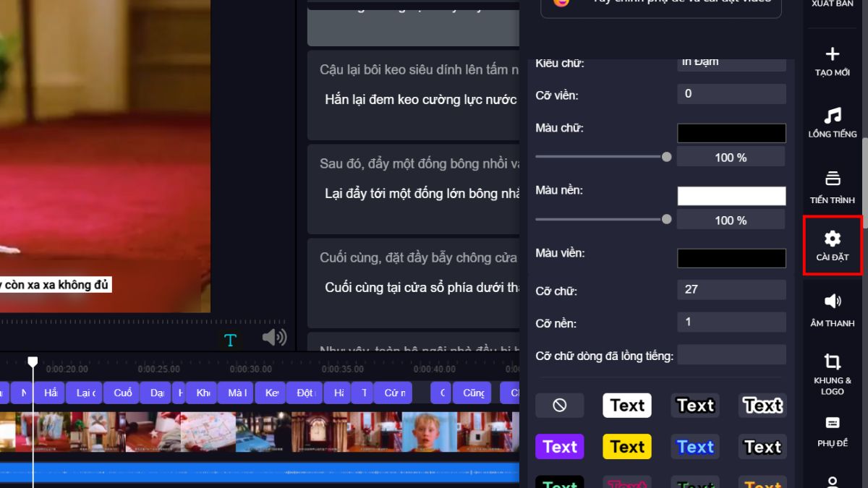
Task: Open the Cài Đặt gear settings
Action: coord(833,246)
